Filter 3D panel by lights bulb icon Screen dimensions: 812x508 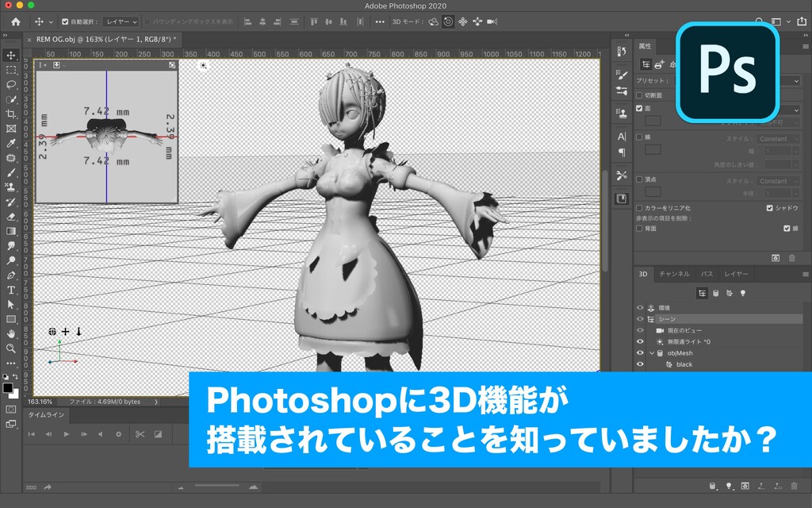pos(742,294)
